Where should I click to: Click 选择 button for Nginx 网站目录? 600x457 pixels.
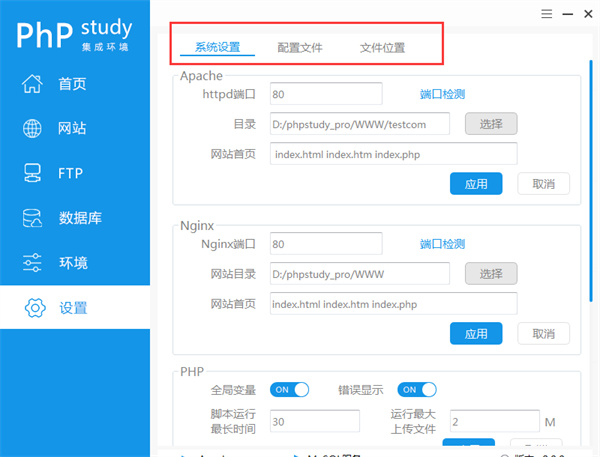[491, 274]
